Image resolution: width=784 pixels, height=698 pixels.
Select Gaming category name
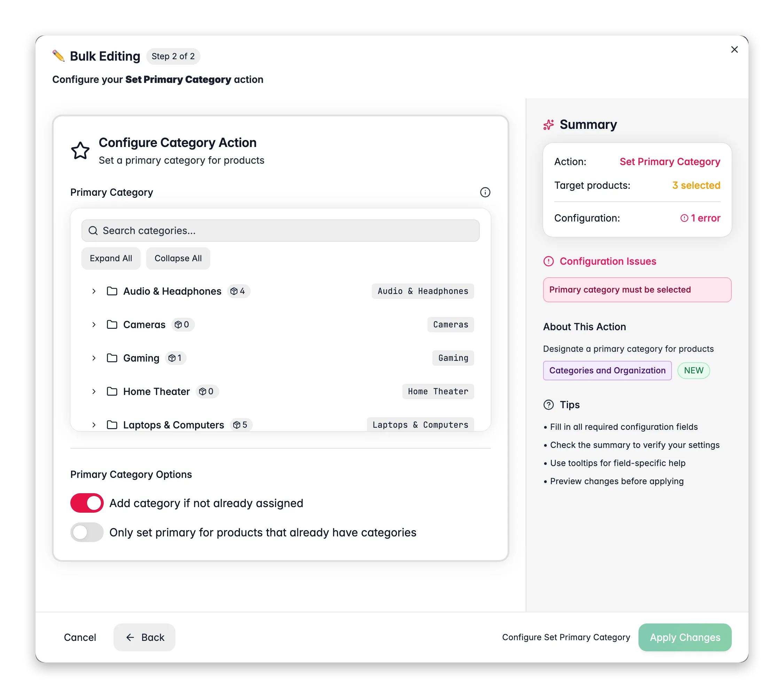click(141, 358)
